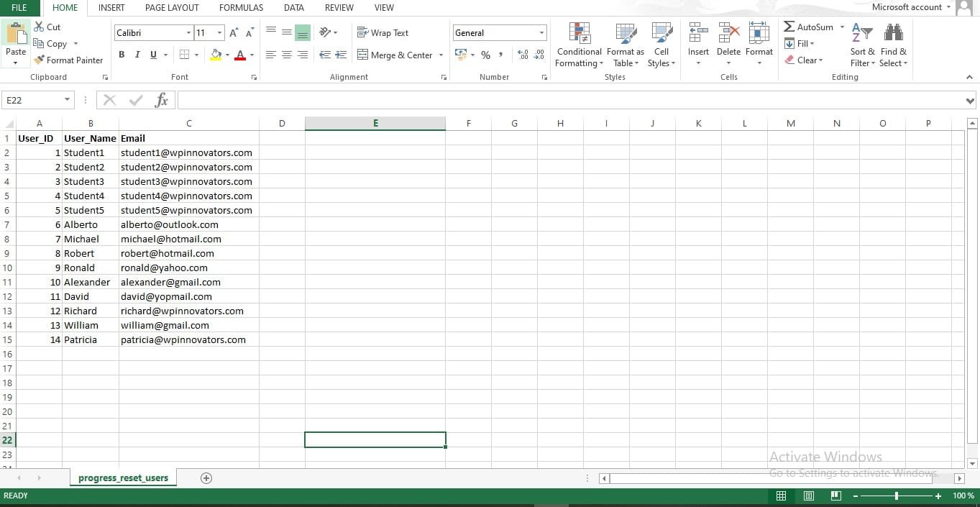Viewport: 980px width, 507px height.
Task: Increase decimal places
Action: (x=523, y=55)
